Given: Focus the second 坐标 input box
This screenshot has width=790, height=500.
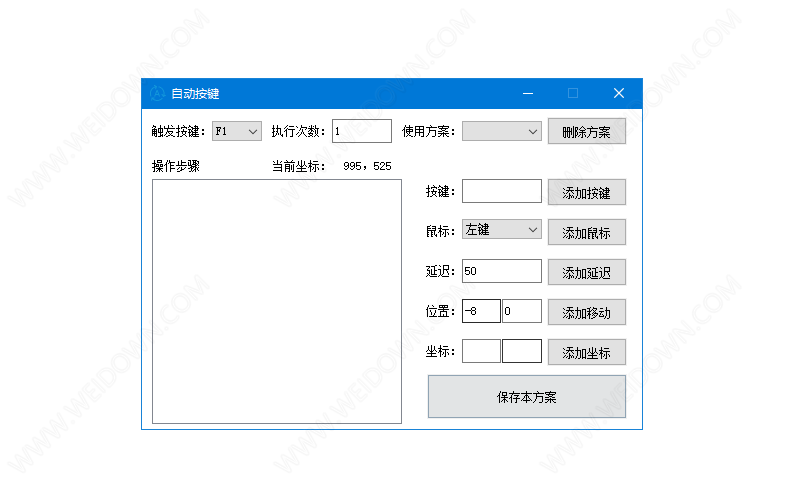Looking at the screenshot, I should tap(521, 351).
